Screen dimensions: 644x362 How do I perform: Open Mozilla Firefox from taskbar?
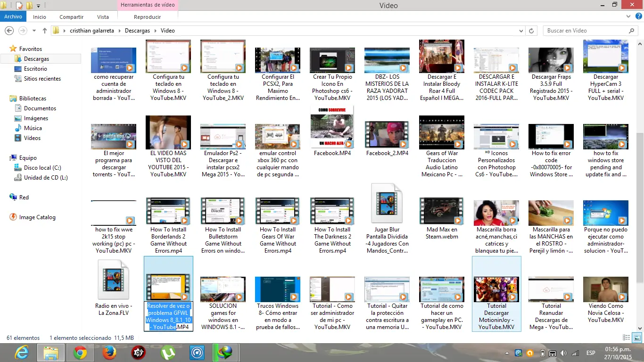(x=109, y=353)
